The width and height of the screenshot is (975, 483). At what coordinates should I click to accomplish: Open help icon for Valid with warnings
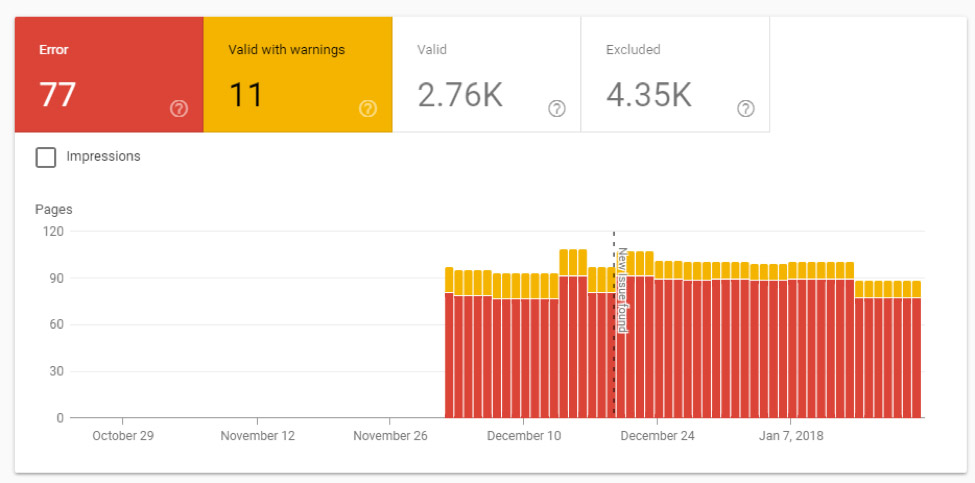[368, 109]
